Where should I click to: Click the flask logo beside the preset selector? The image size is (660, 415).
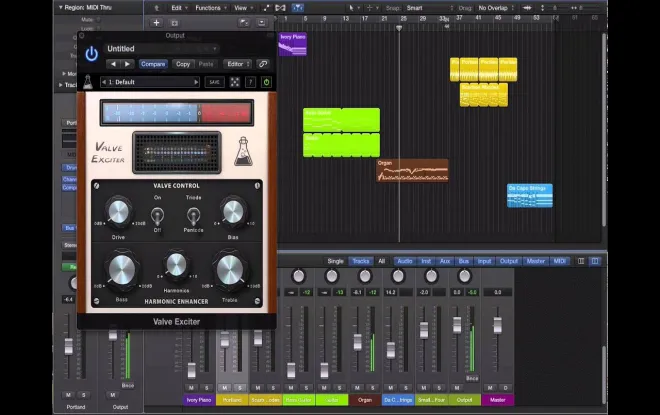point(88,82)
